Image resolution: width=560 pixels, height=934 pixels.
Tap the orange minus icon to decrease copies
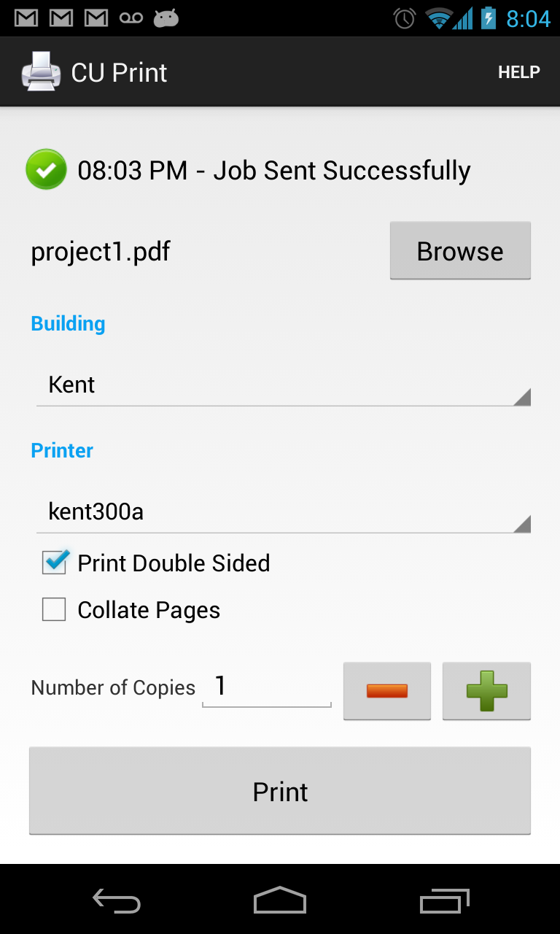click(x=386, y=690)
